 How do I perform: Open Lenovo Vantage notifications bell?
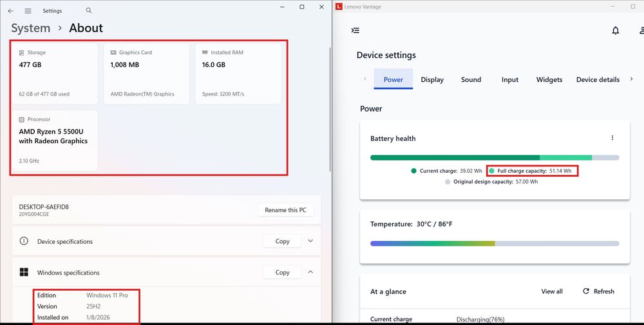click(615, 30)
